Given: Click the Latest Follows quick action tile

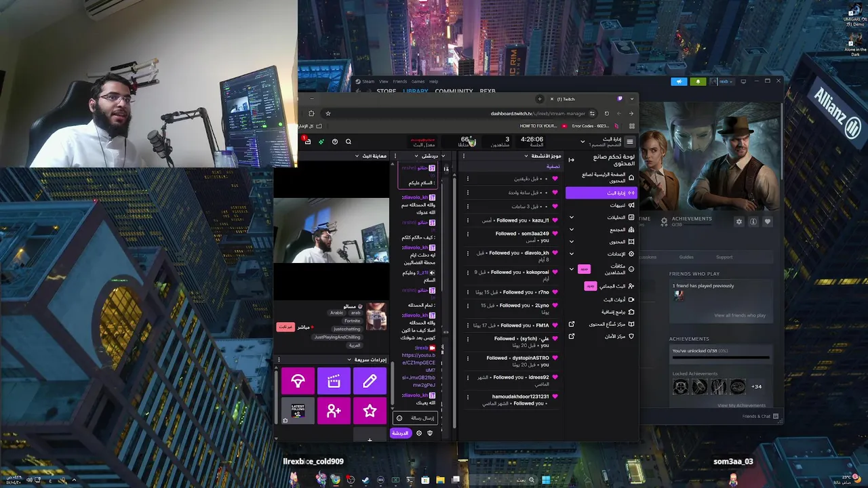Looking at the screenshot, I should click(x=298, y=411).
